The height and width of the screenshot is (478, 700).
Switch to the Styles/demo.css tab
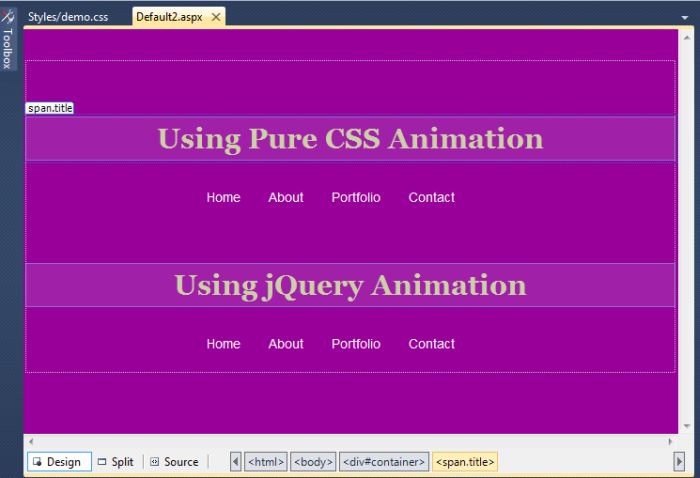point(68,17)
